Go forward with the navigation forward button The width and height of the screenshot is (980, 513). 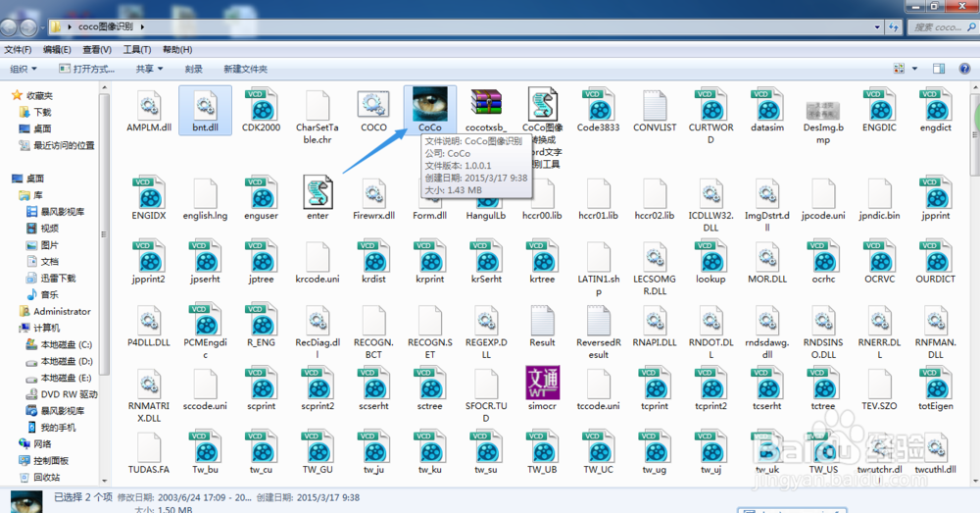(x=28, y=27)
